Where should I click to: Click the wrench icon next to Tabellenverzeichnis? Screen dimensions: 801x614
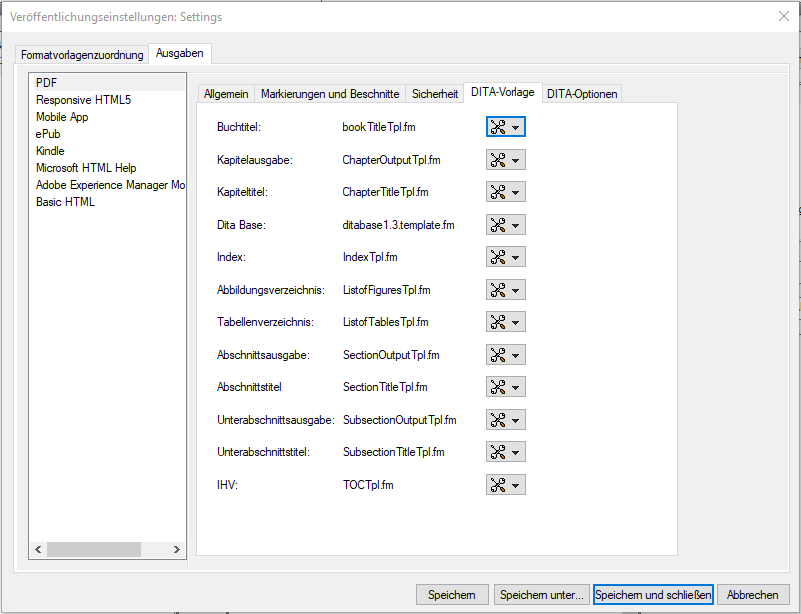tap(500, 321)
